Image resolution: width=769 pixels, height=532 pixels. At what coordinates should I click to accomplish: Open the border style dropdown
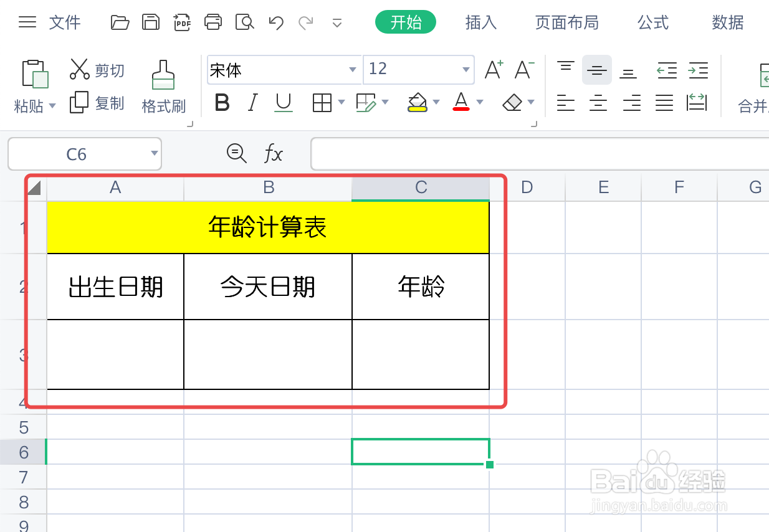(340, 103)
